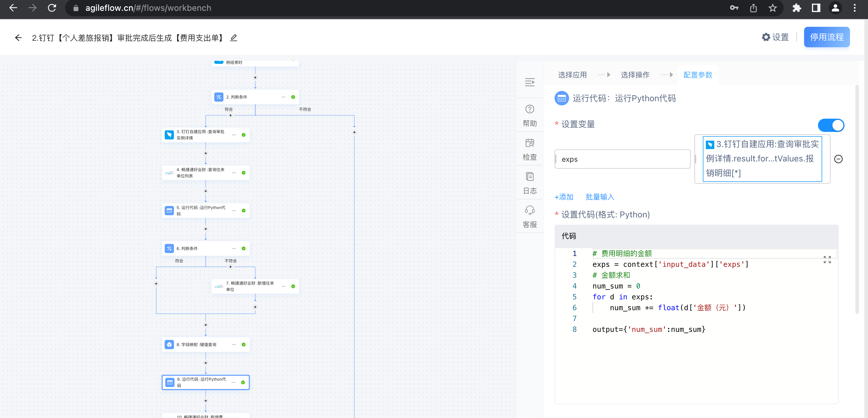868x418 pixels.
Task: Click the 钉钉 icon on node 3
Action: pyautogui.click(x=169, y=135)
